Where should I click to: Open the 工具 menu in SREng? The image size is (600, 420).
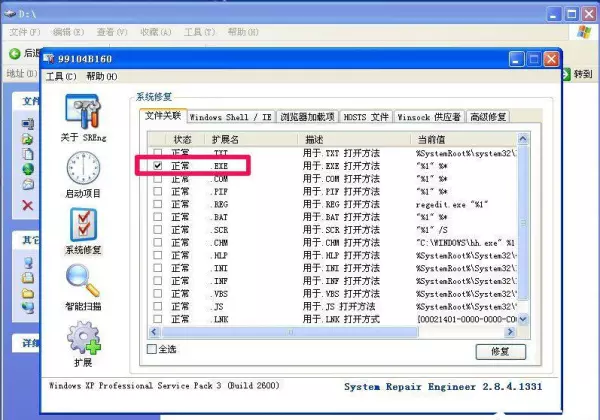(x=61, y=77)
